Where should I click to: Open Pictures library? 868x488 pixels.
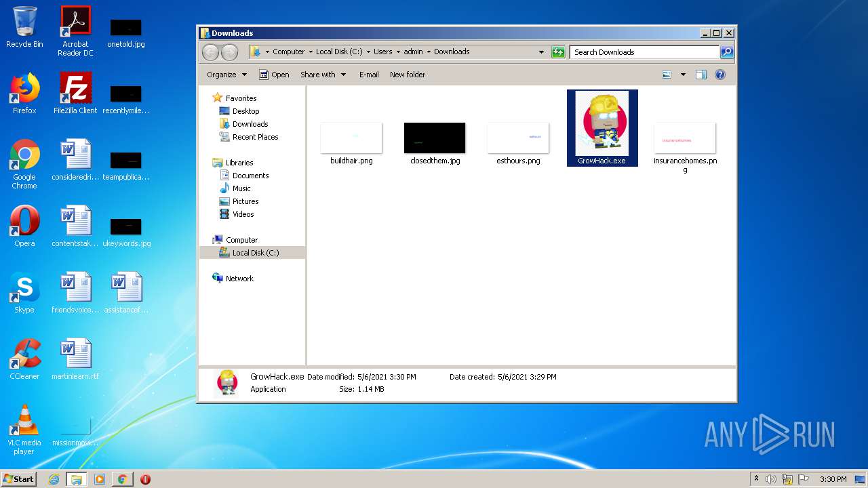(x=239, y=201)
